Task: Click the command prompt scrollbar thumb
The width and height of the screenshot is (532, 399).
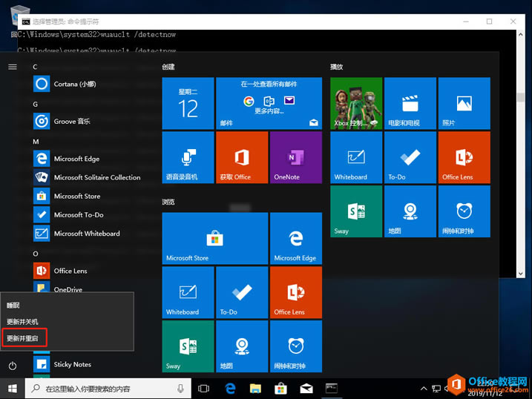Action: [x=520, y=97]
